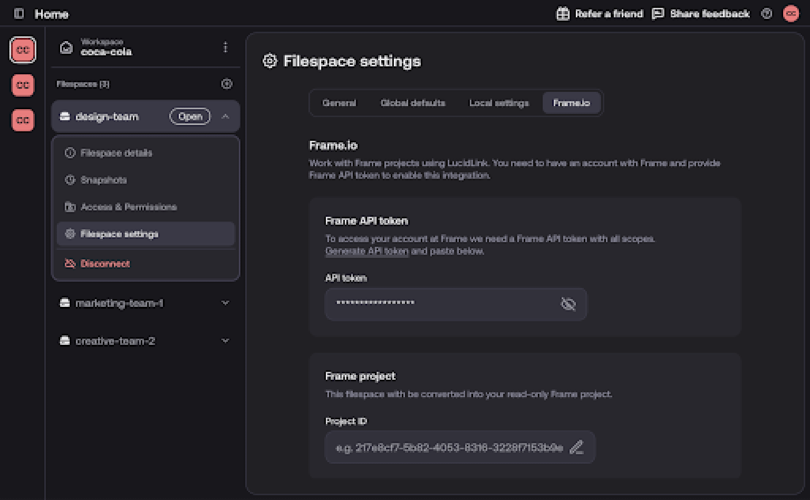This screenshot has height=500, width=810.
Task: Open the help question mark icon
Action: tap(767, 13)
